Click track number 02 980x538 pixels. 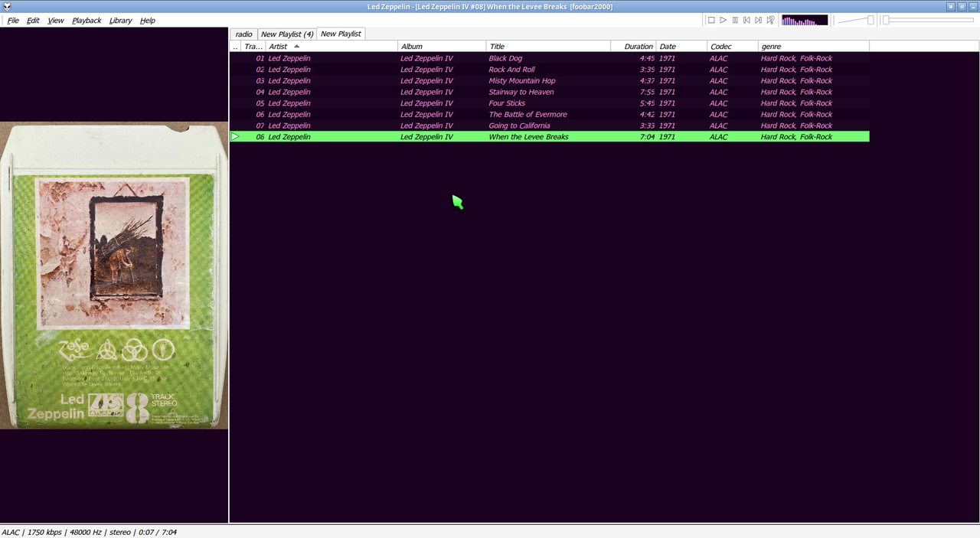[x=260, y=70]
